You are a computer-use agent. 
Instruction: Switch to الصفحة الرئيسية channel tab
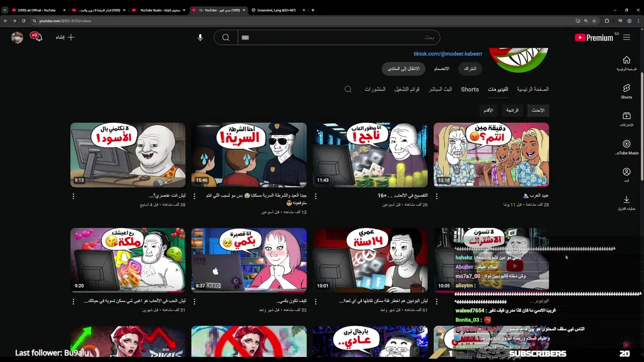pyautogui.click(x=533, y=89)
